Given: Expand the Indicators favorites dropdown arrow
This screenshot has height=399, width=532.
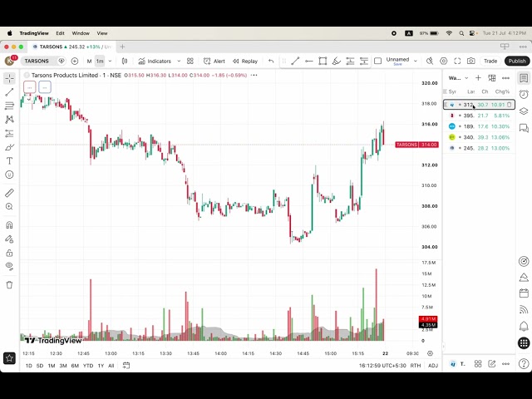Looking at the screenshot, I should [179, 61].
